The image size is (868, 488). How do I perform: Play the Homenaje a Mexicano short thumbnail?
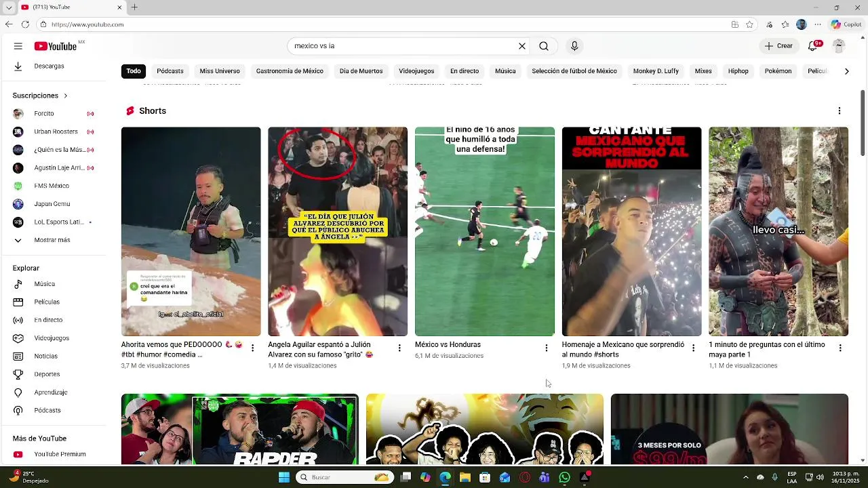[x=631, y=232]
